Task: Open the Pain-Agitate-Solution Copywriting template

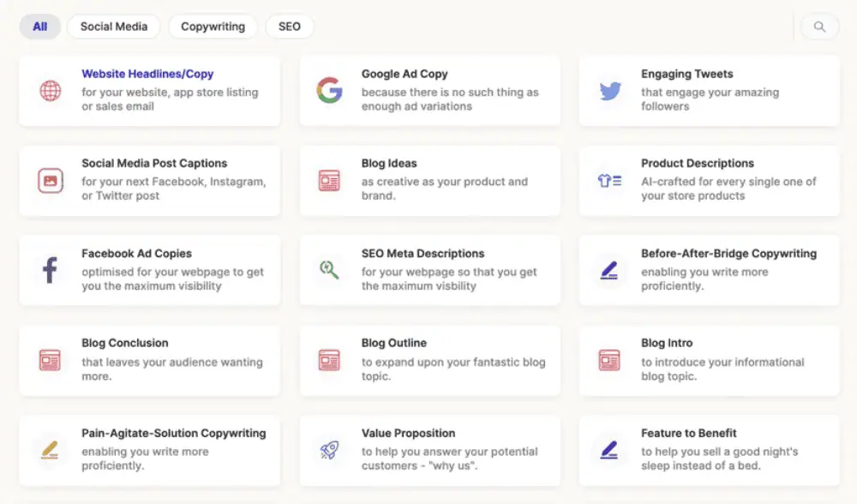Action: click(149, 450)
